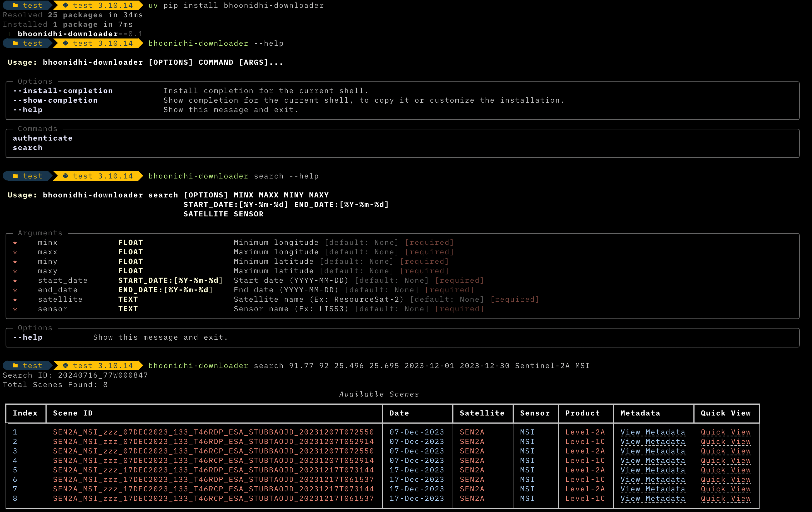Click the Date column header
Viewport: 812px width, 512px height.
pos(399,413)
